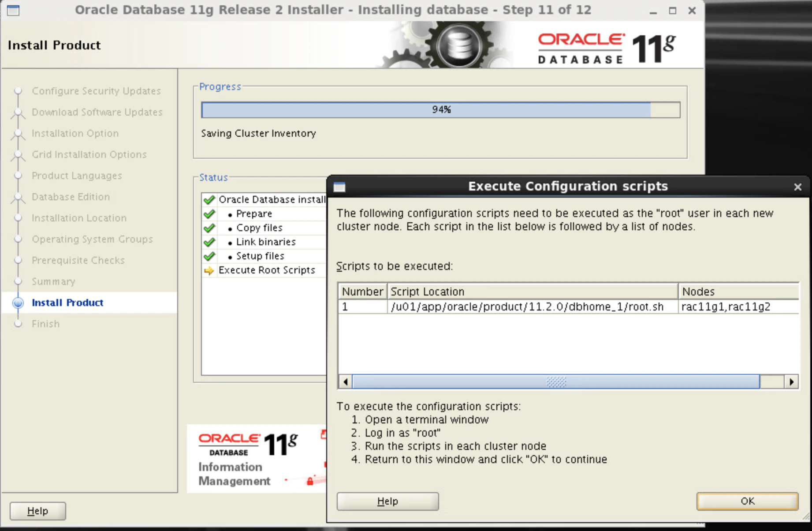Maximize the Oracle installer window
The width and height of the screenshot is (812, 531).
[672, 11]
